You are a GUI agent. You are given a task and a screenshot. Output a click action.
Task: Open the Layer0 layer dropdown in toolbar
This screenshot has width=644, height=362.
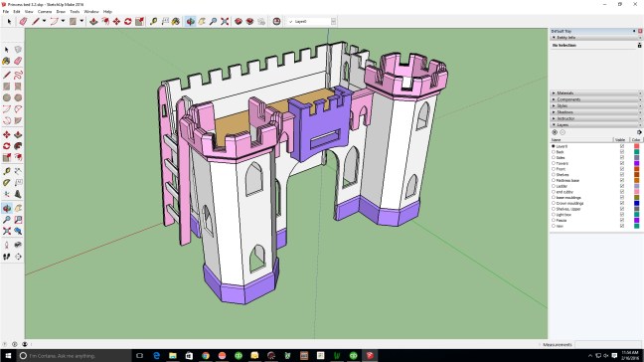333,21
